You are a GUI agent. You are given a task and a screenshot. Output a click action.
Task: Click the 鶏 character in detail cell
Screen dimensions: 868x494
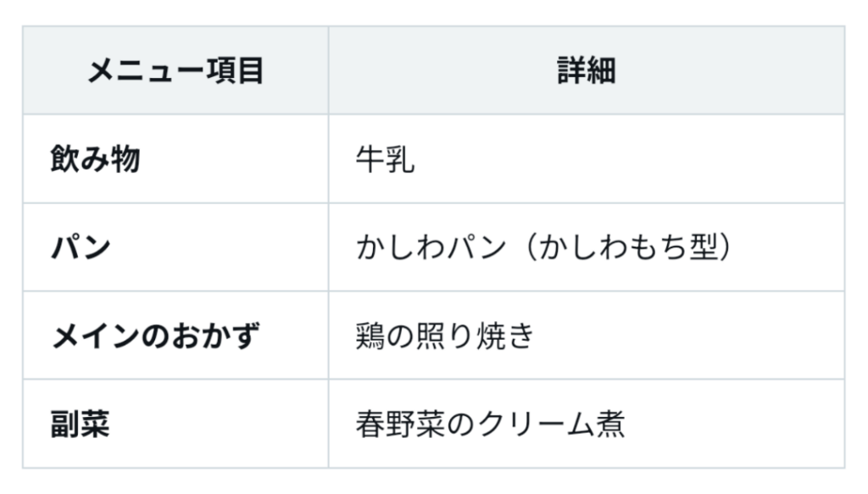370,336
